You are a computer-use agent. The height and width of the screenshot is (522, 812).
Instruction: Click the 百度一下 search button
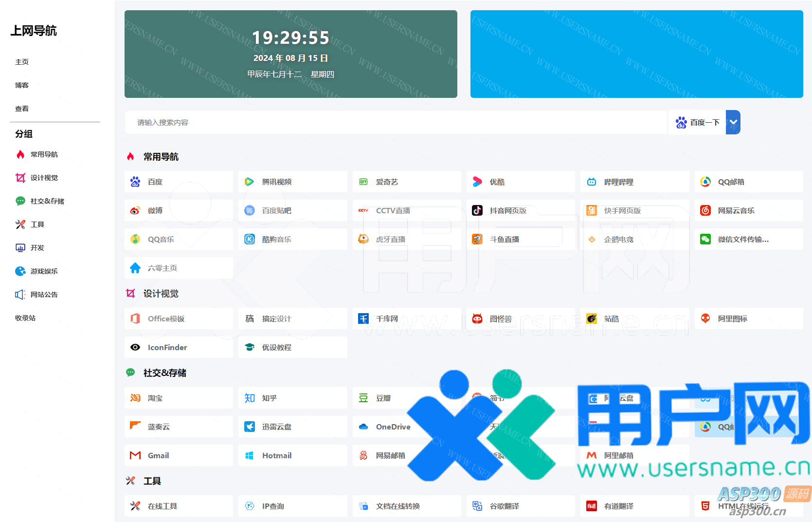click(x=698, y=122)
